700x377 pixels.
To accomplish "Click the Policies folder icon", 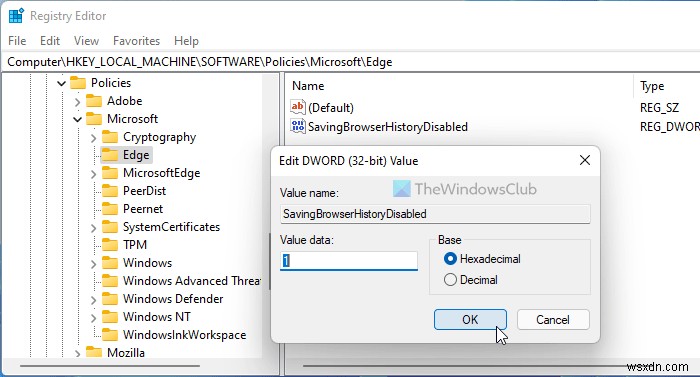I will 78,83.
